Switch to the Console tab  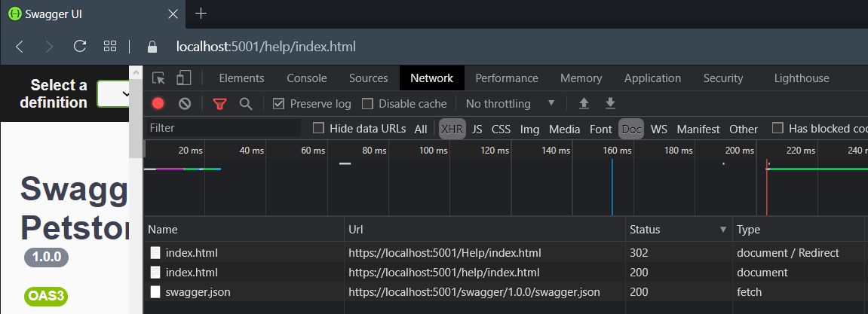(307, 78)
